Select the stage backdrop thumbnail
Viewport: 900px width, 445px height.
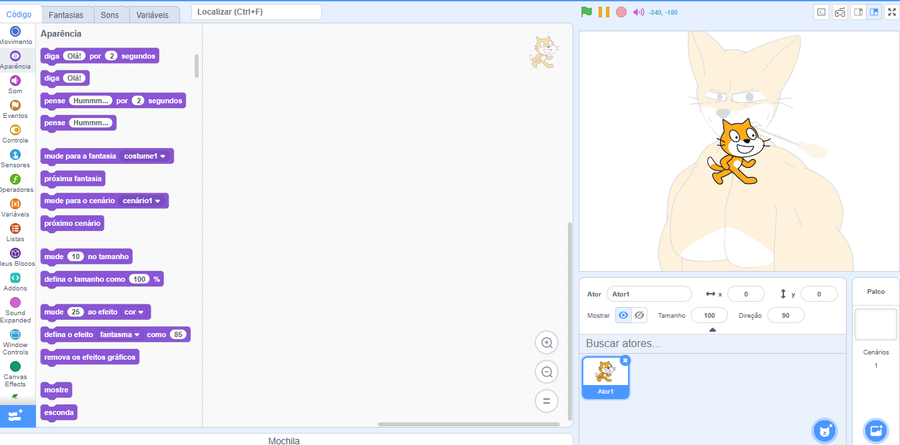875,324
